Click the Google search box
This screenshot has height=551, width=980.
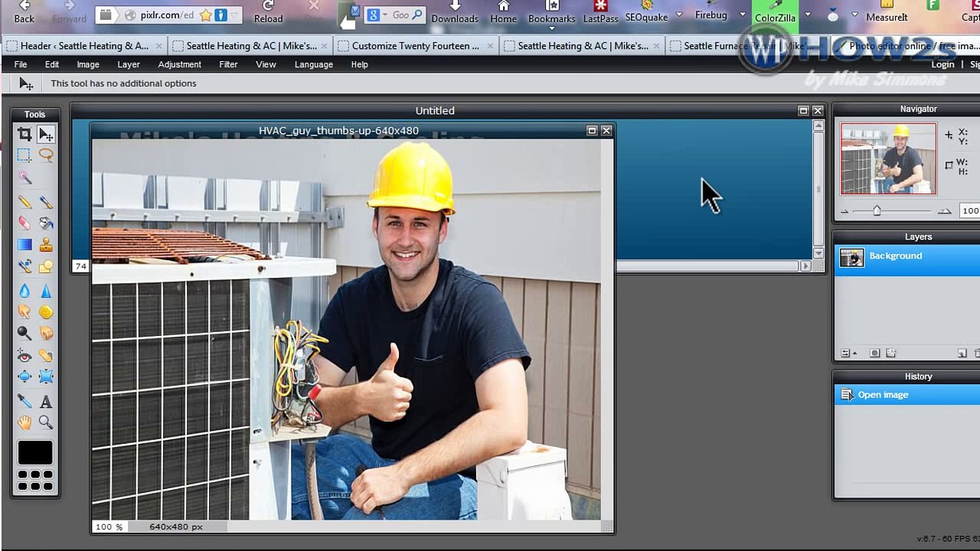point(394,15)
